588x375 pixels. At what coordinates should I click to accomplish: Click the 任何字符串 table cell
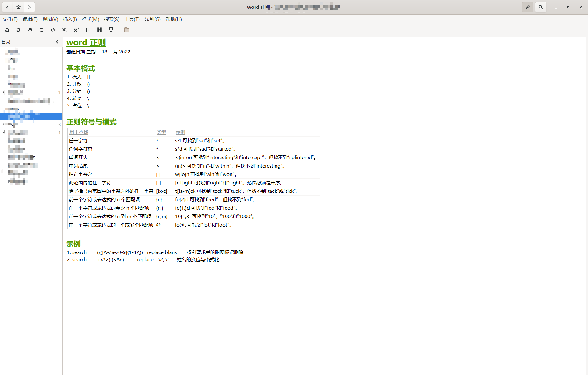click(111, 149)
